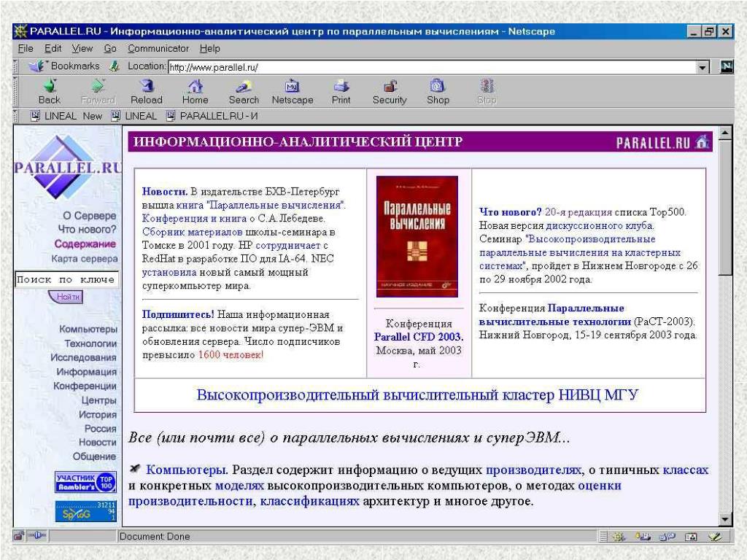Open the История sidebar link
This screenshot has height=560, width=747.
(98, 414)
